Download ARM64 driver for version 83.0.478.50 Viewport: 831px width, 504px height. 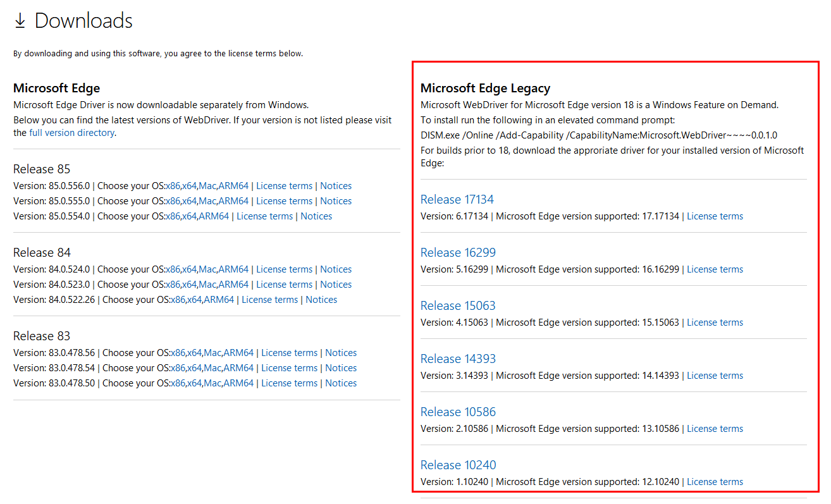[x=238, y=383]
